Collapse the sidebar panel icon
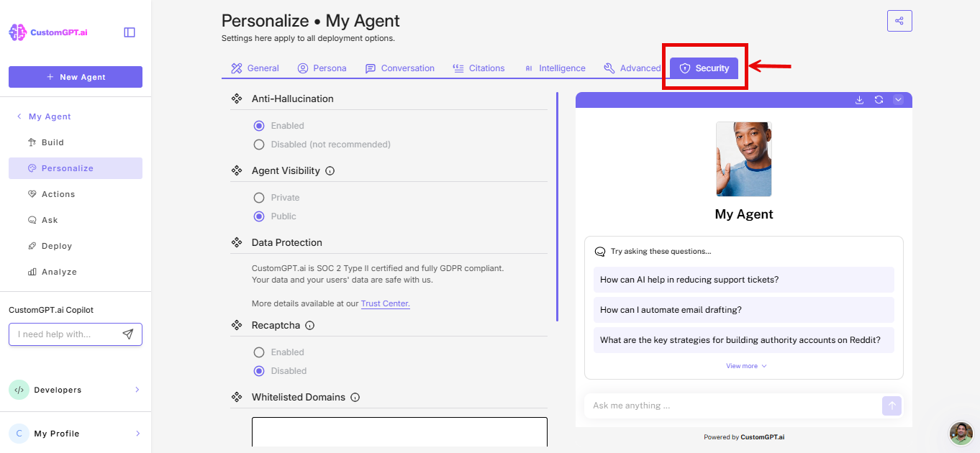Viewport: 980px width, 453px height. point(130,32)
